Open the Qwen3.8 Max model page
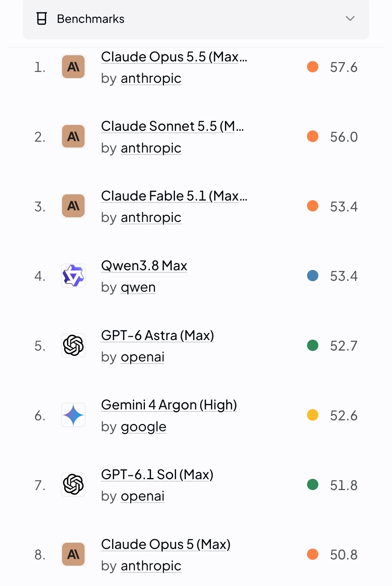 [144, 266]
